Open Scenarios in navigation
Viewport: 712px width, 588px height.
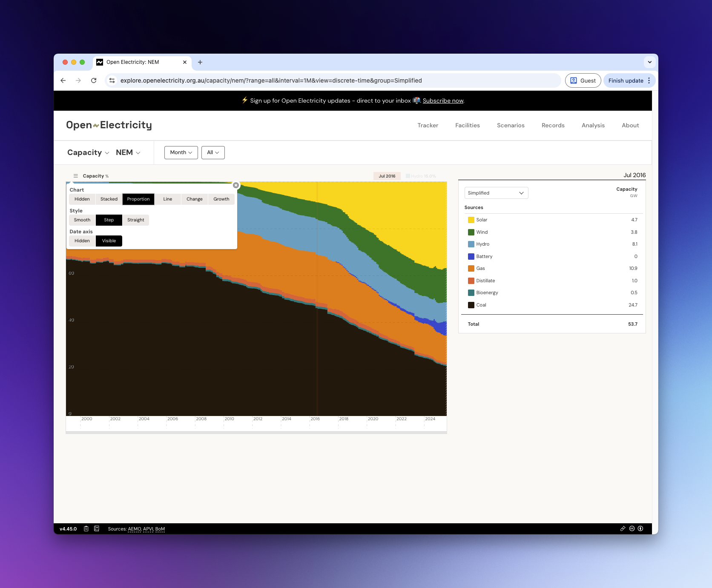click(x=511, y=125)
